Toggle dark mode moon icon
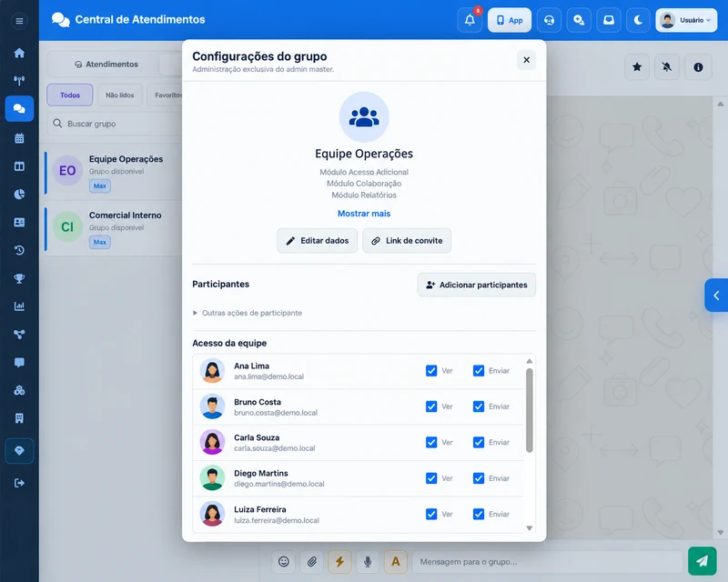728x582 pixels. pyautogui.click(x=639, y=20)
